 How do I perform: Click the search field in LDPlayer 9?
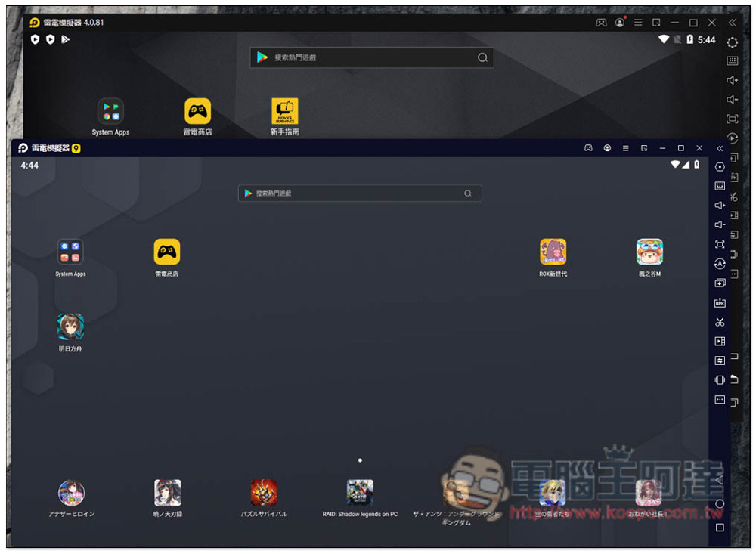(x=359, y=193)
